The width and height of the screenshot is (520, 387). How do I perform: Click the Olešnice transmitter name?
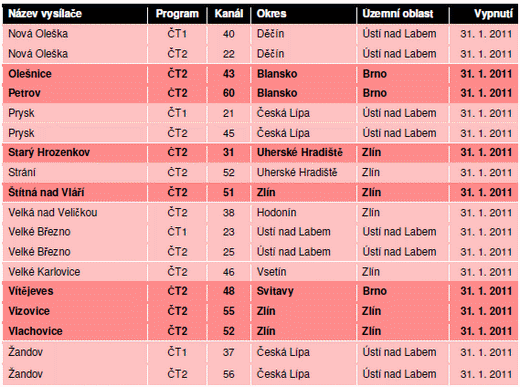click(x=30, y=74)
